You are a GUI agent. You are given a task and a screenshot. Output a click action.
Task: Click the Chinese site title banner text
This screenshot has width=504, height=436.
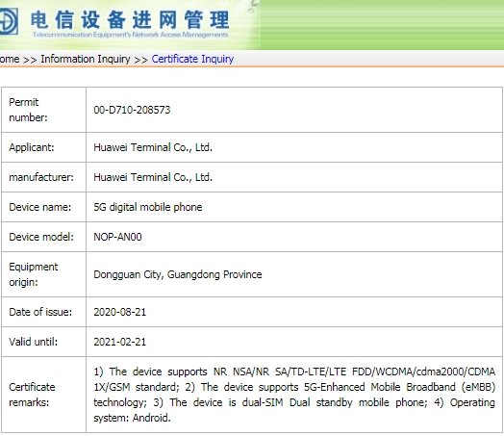point(130,19)
